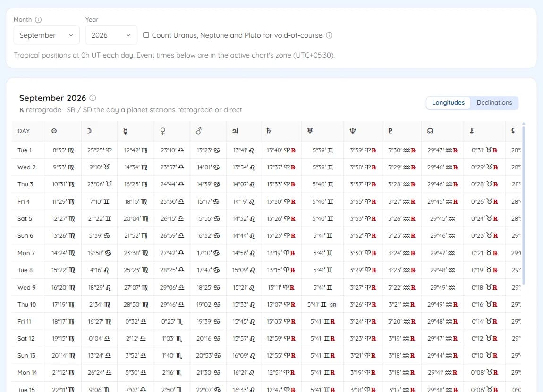Select the Sat 5 row label
This screenshot has width=543, height=392.
(x=25, y=218)
